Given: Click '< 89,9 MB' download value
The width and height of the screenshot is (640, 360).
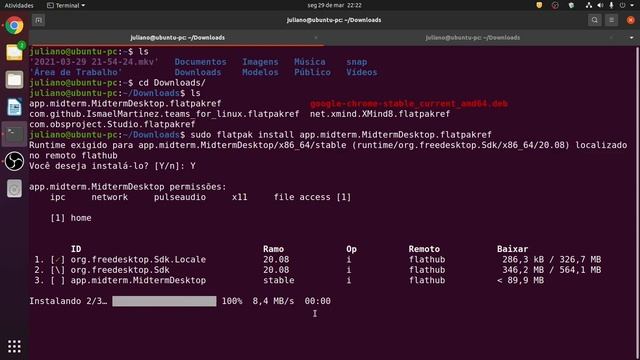Looking at the screenshot, I should [520, 280].
